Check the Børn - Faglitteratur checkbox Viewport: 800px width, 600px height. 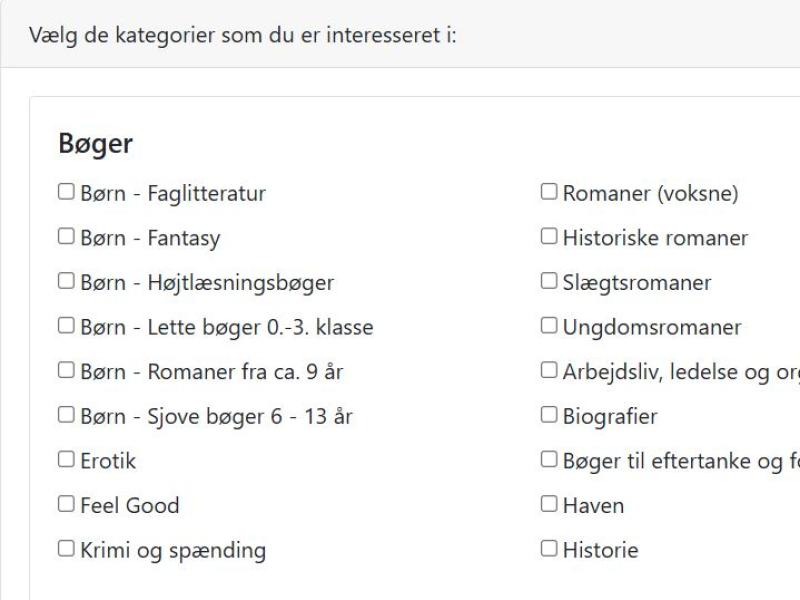click(x=66, y=192)
